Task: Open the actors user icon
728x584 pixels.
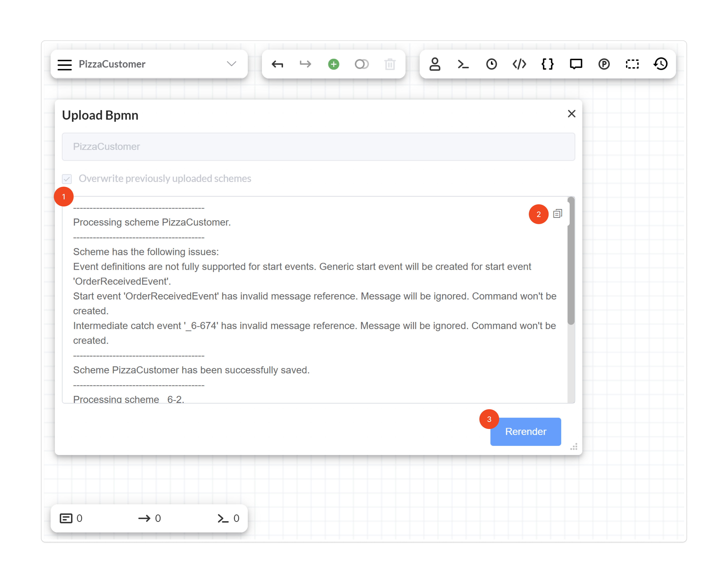Action: pos(435,64)
